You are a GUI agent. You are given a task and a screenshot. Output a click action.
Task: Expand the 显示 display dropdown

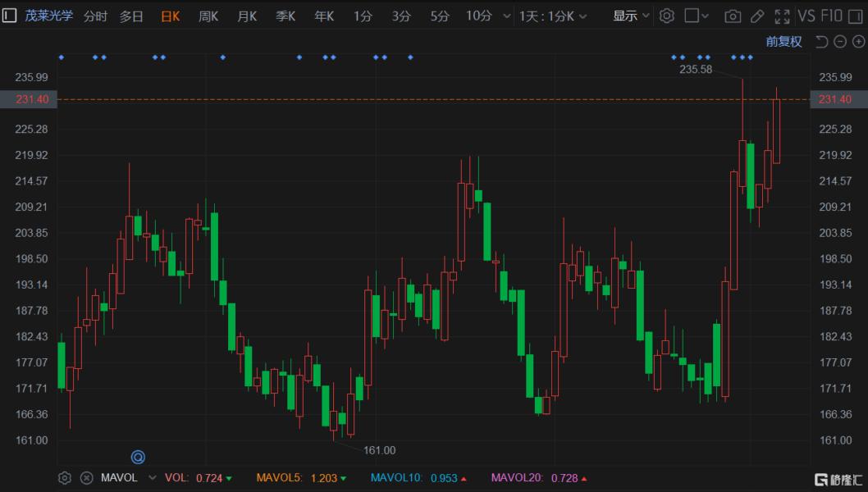tap(631, 16)
